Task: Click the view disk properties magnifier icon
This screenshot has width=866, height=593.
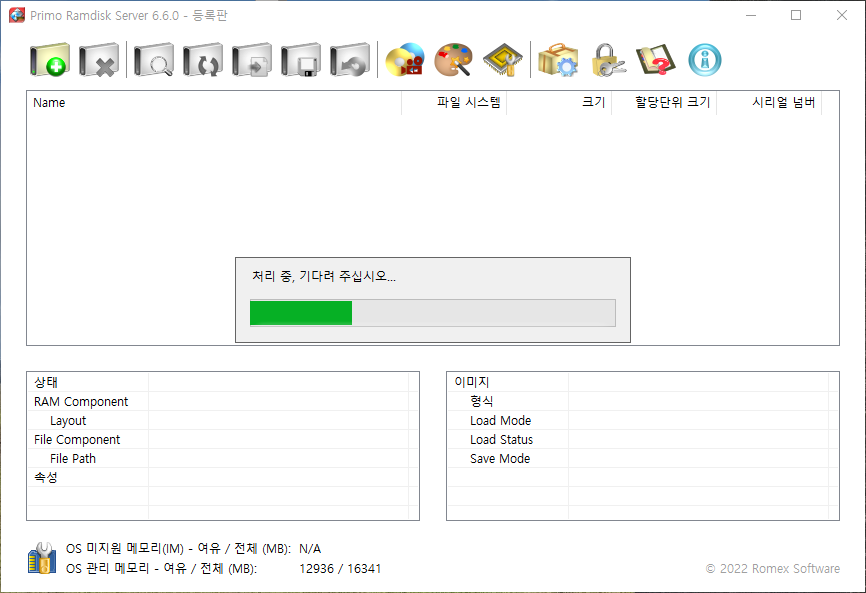Action: (154, 60)
